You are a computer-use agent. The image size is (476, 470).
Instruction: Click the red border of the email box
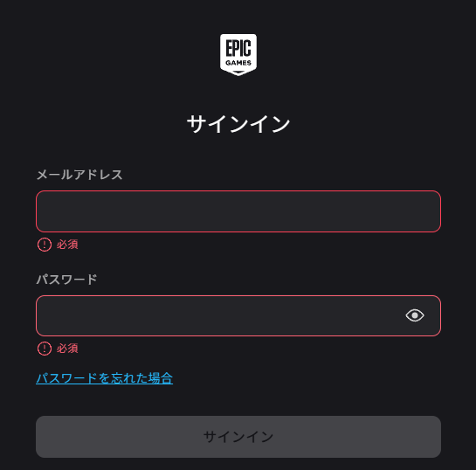pyautogui.click(x=238, y=191)
